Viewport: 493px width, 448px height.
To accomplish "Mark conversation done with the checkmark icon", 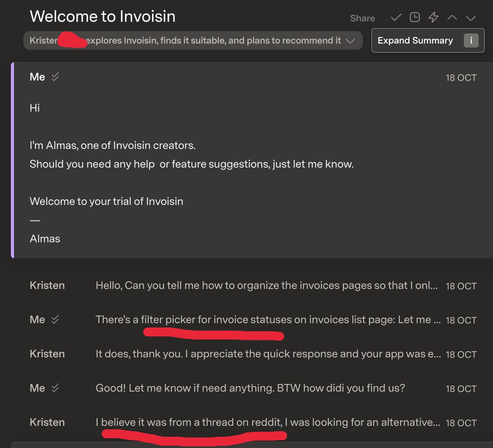I will coord(396,17).
